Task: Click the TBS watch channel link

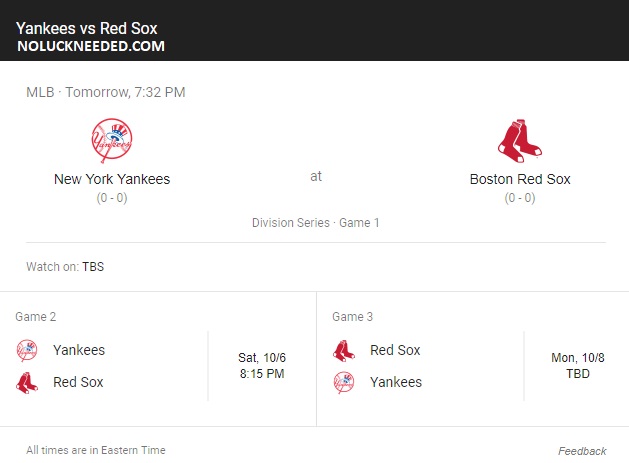Action: click(x=93, y=266)
